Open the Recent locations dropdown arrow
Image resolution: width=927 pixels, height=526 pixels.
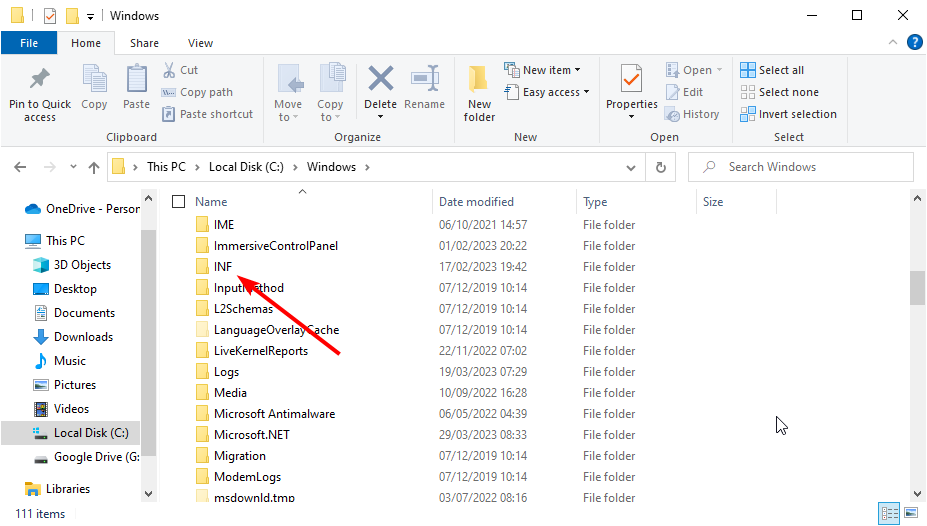click(73, 167)
